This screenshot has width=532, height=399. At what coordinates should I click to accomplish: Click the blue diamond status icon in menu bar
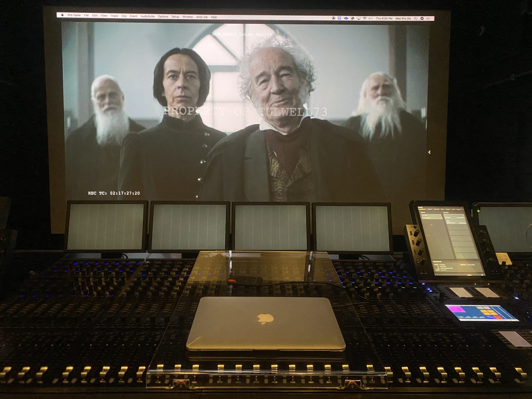pos(346,18)
